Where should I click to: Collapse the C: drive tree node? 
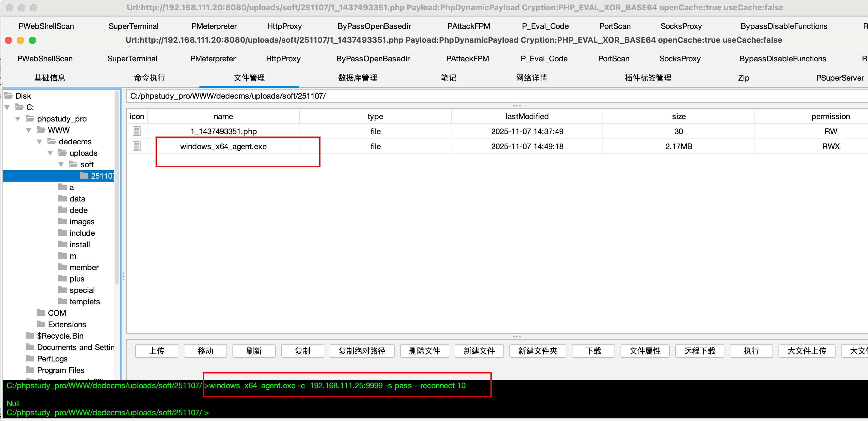tap(8, 107)
